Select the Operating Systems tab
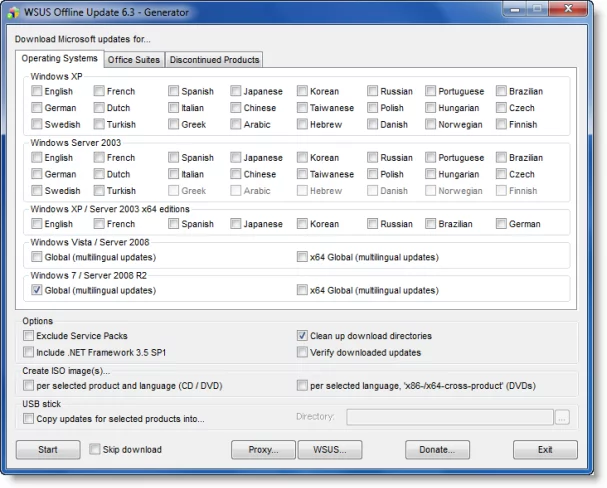The image size is (607, 488). point(60,58)
